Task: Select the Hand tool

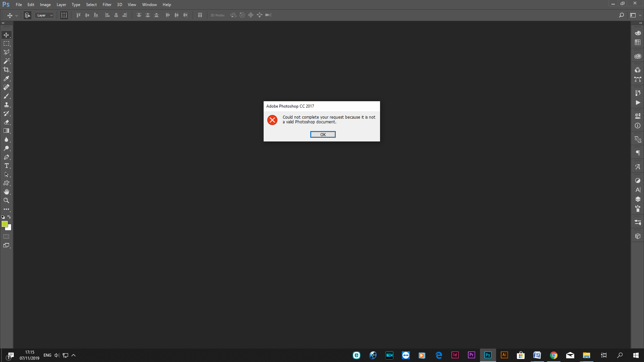Action: pos(6,192)
